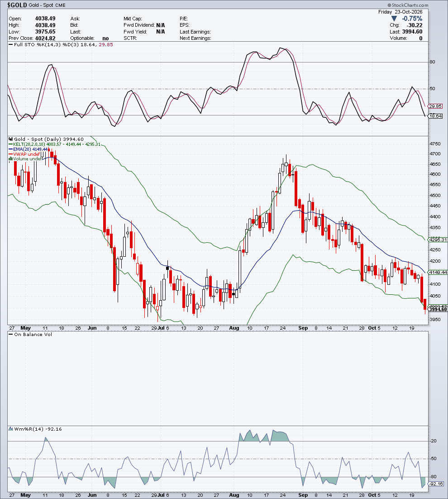
Task: Click the -20 level on Williams %R axis
Action: (434, 441)
